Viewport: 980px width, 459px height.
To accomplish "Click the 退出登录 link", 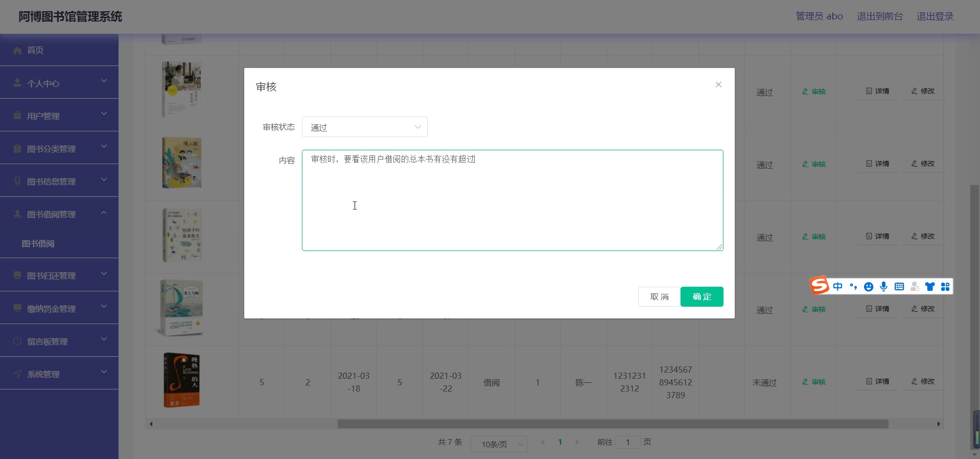I will tap(935, 16).
